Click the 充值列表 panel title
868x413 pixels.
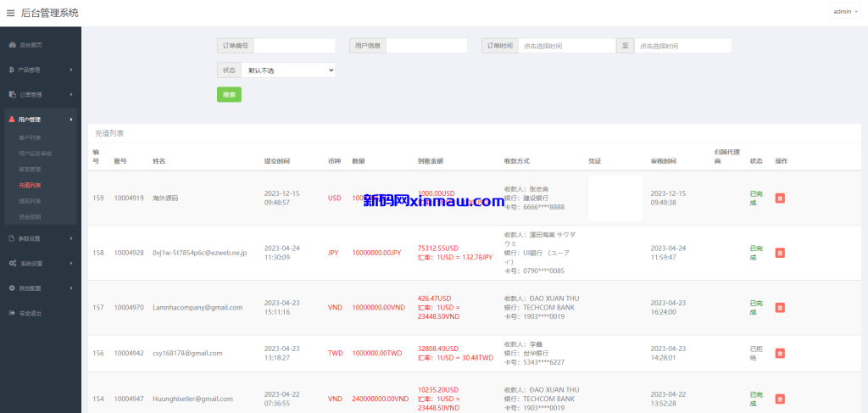tap(109, 133)
